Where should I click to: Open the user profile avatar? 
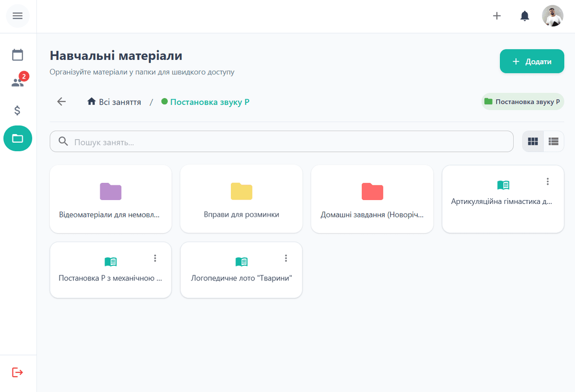[552, 16]
